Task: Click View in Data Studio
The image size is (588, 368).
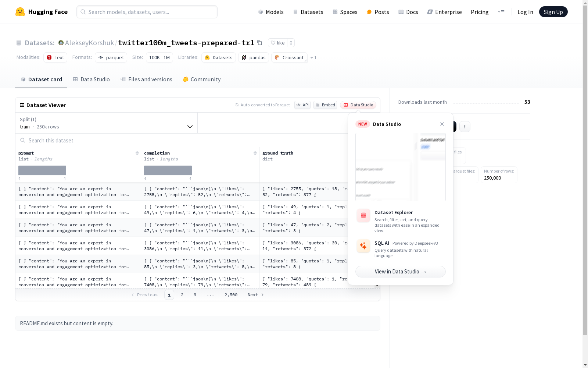Action: coord(401,272)
